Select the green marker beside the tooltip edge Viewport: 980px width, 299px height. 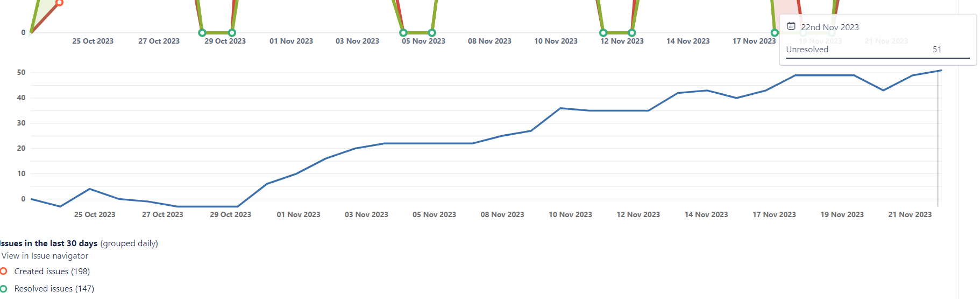pos(775,33)
